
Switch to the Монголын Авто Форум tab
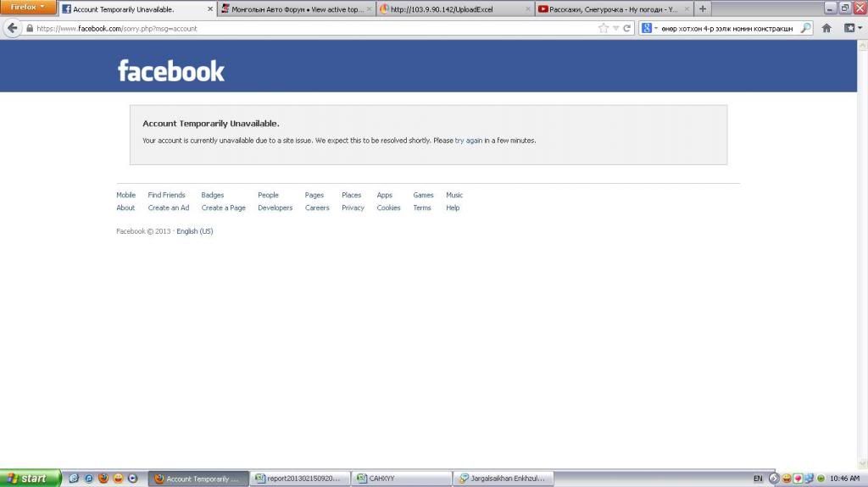pyautogui.click(x=296, y=9)
